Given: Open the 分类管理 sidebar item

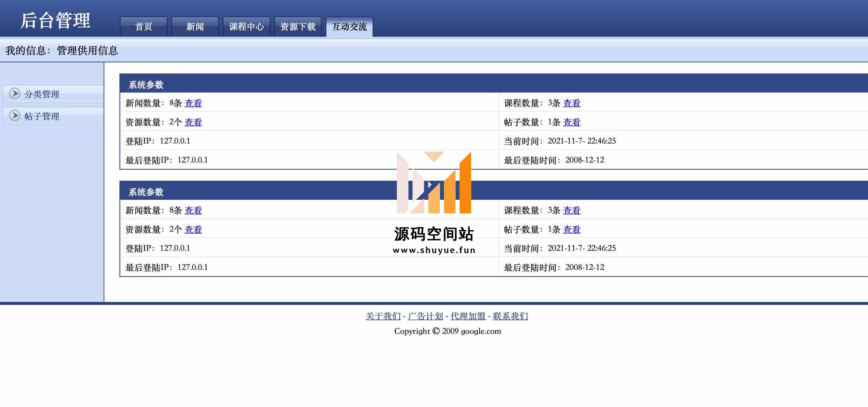Looking at the screenshot, I should coord(53,94).
